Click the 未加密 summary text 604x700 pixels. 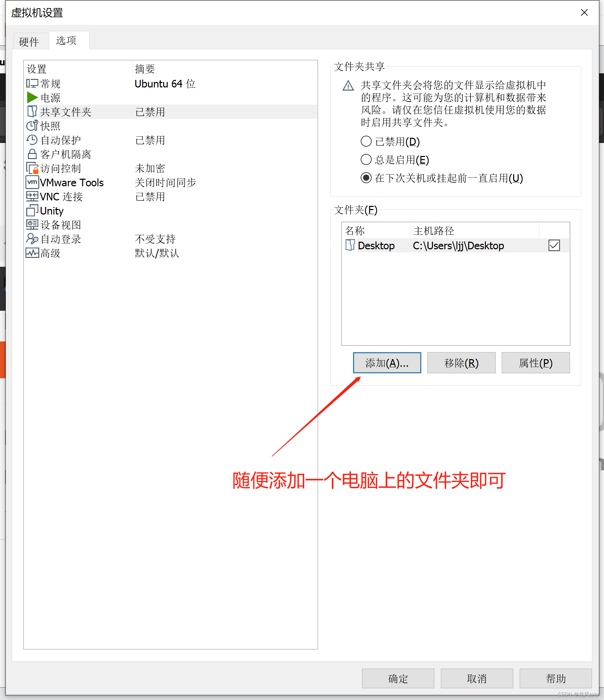click(x=150, y=168)
